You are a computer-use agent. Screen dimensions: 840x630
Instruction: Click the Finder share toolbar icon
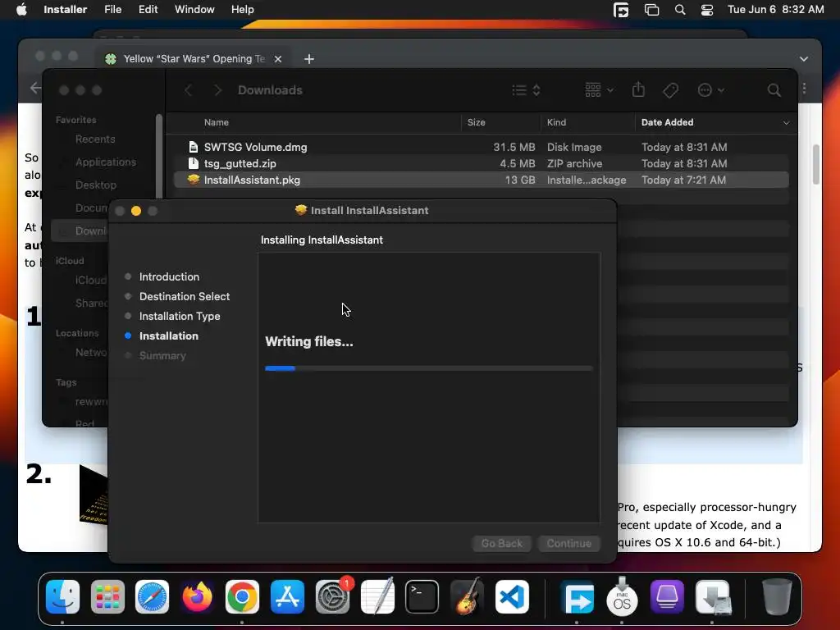point(638,89)
